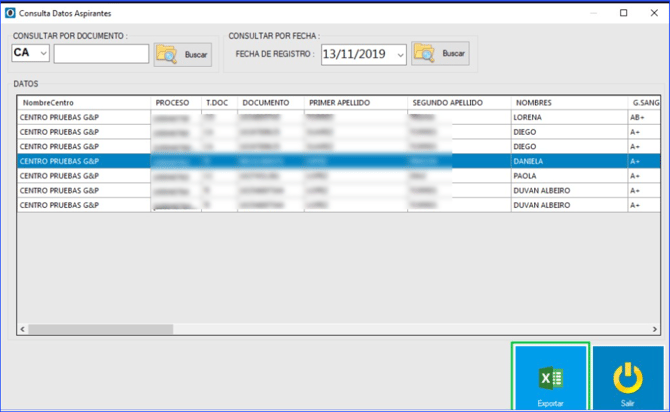Click the PRIMER APELLIDO column header
This screenshot has width=670, height=412.
[x=356, y=103]
